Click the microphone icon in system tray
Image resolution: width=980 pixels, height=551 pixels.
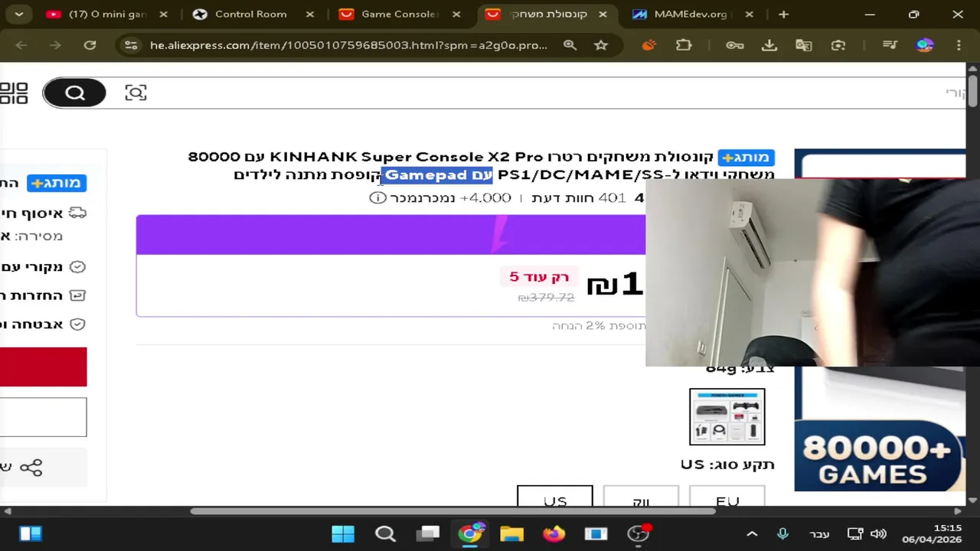point(782,533)
